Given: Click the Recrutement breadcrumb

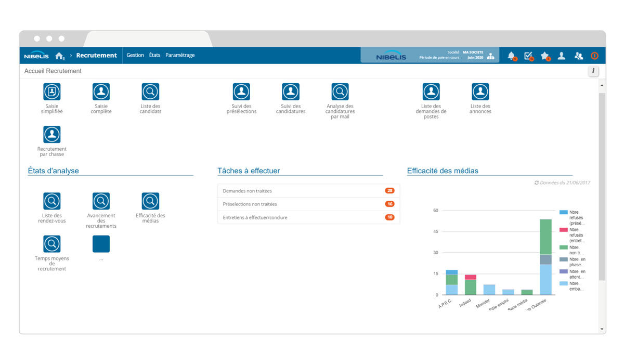Looking at the screenshot, I should (97, 55).
